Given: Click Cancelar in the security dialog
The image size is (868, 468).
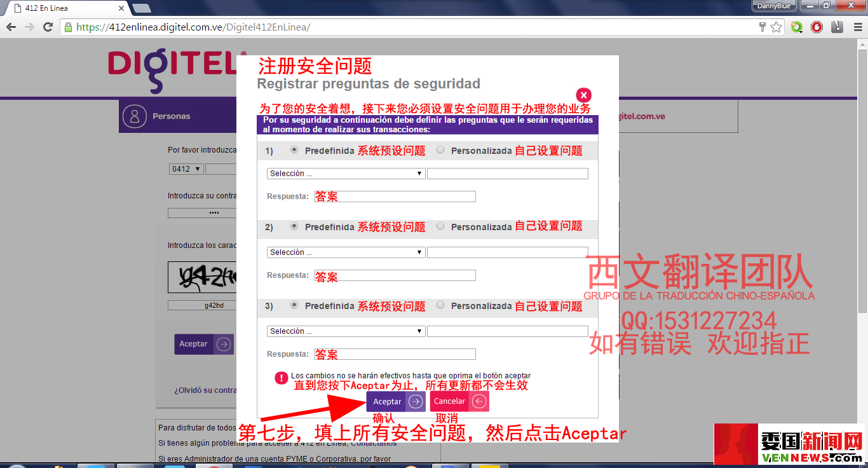Looking at the screenshot, I should (x=459, y=401).
